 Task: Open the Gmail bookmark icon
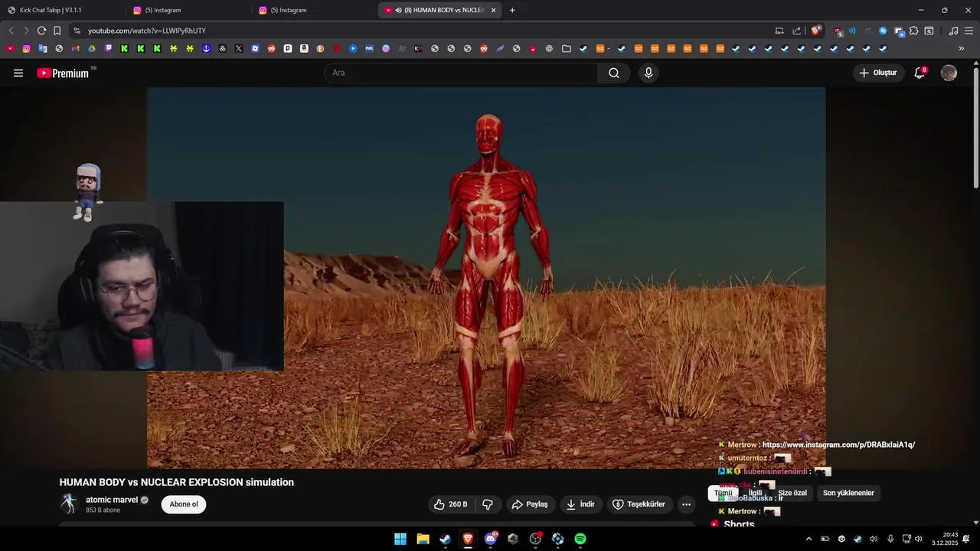[x=75, y=48]
